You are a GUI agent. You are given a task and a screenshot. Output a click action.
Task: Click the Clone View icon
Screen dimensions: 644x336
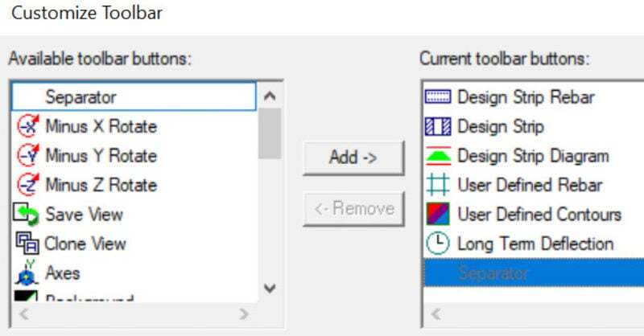tap(29, 244)
